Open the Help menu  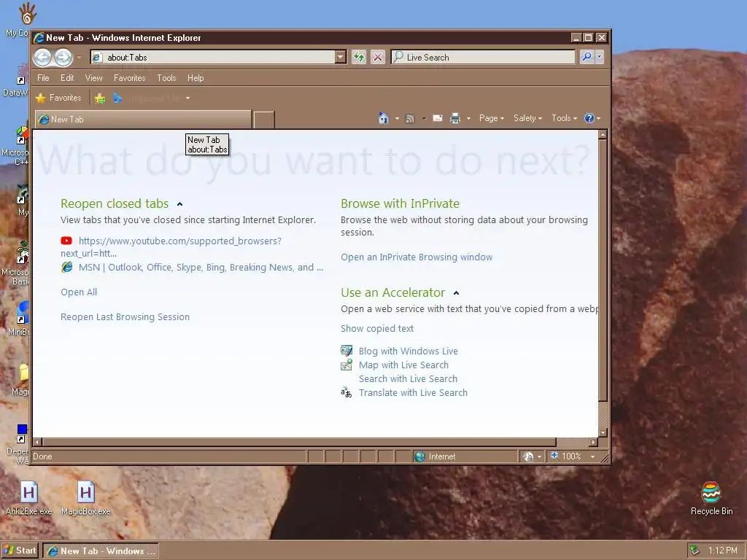(196, 77)
